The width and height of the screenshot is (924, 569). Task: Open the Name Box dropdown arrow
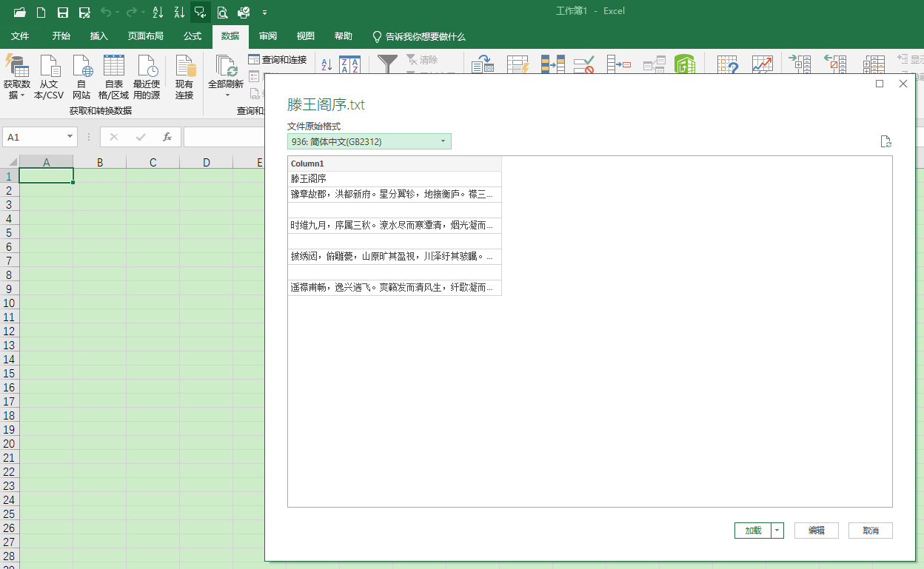(x=70, y=137)
